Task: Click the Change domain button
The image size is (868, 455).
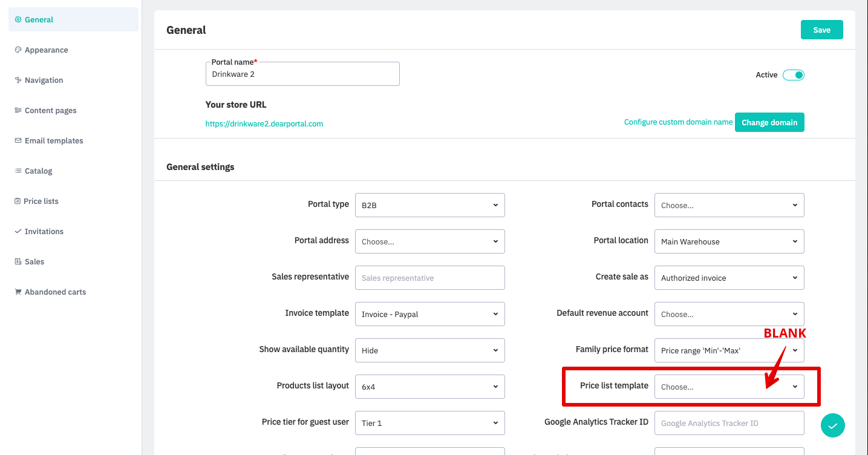Action: click(769, 122)
